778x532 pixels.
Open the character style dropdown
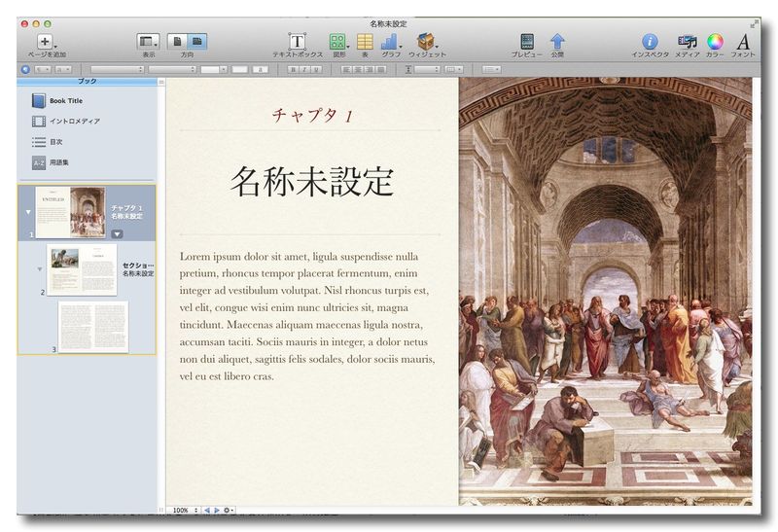[63, 69]
